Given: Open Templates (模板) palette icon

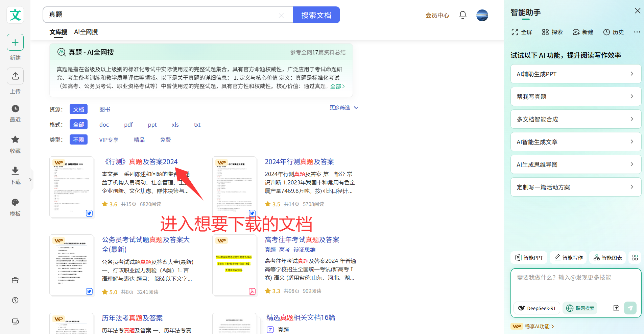Looking at the screenshot, I should [15, 202].
